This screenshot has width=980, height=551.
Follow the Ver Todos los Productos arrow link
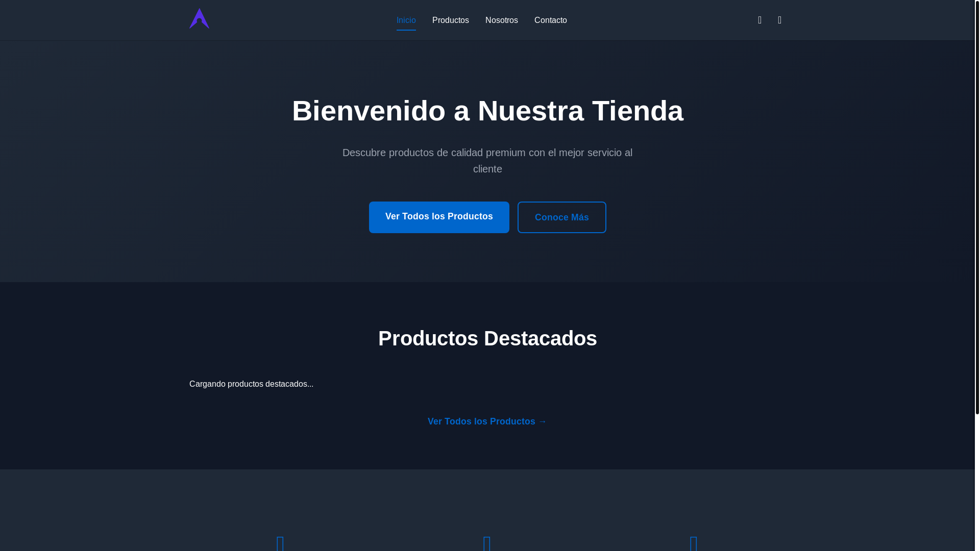pos(487,421)
